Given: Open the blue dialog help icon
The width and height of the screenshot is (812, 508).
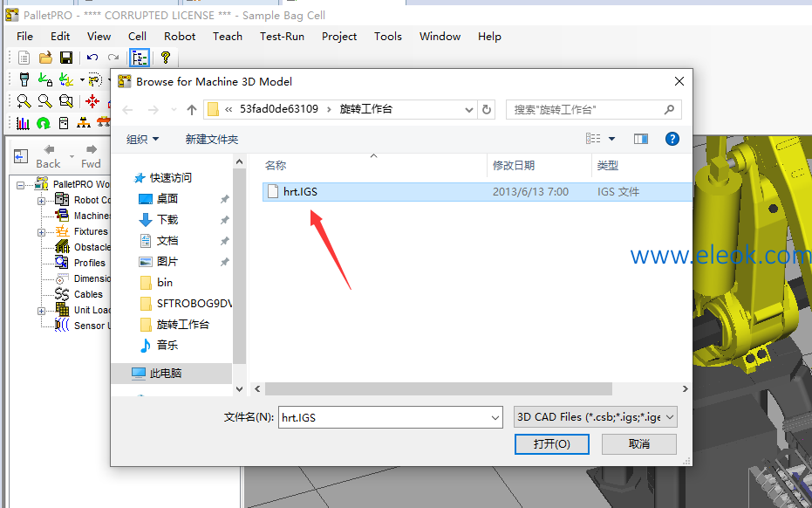Looking at the screenshot, I should tap(672, 139).
